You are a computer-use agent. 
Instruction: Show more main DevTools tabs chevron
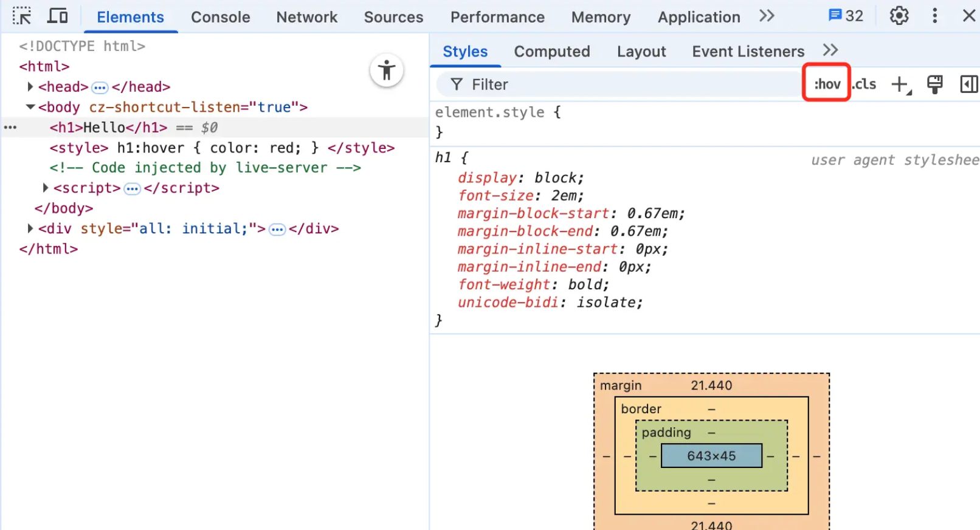767,16
